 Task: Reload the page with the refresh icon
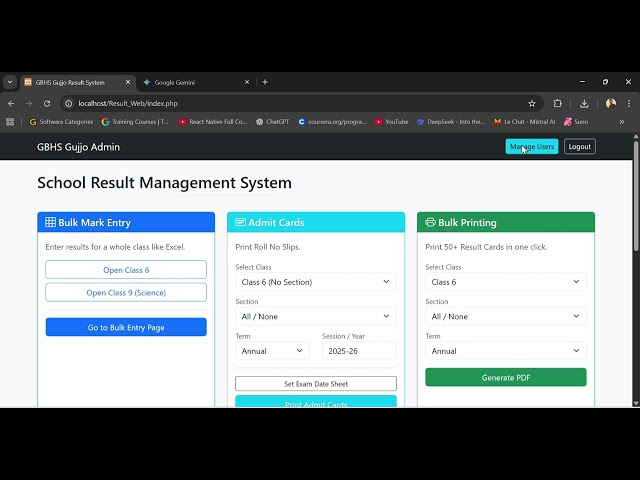pos(47,104)
